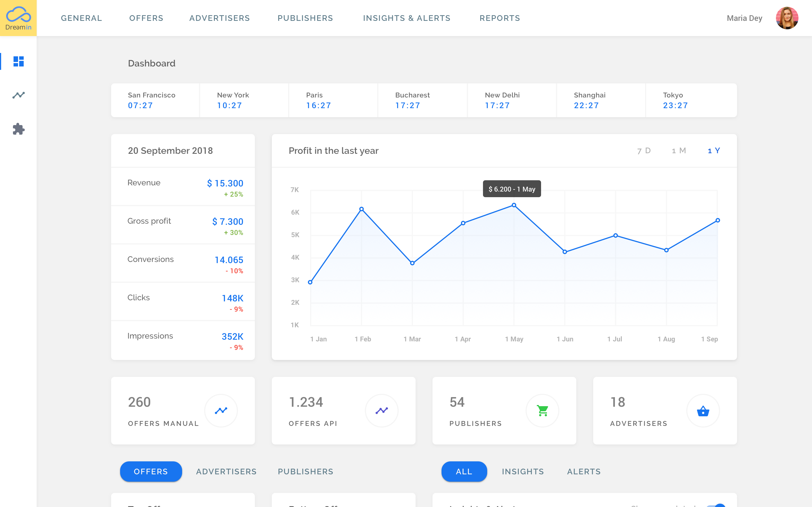
Task: Click the blue Advertisers basket icon
Action: coord(703,411)
